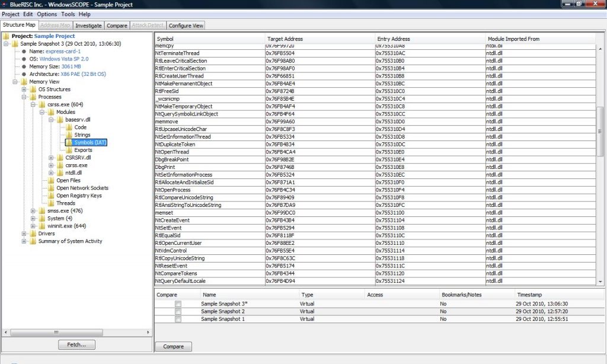
Task: Select the NtTerminateThread symbol row
Action: 375,53
